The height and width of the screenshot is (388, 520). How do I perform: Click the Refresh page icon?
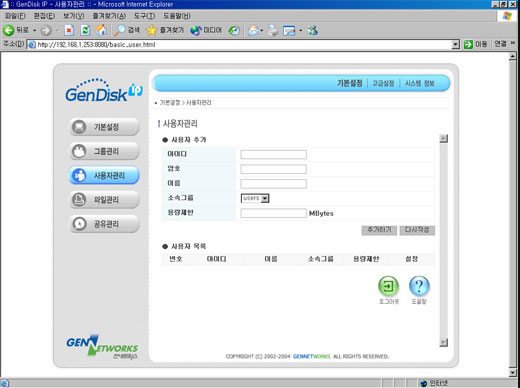pos(85,30)
